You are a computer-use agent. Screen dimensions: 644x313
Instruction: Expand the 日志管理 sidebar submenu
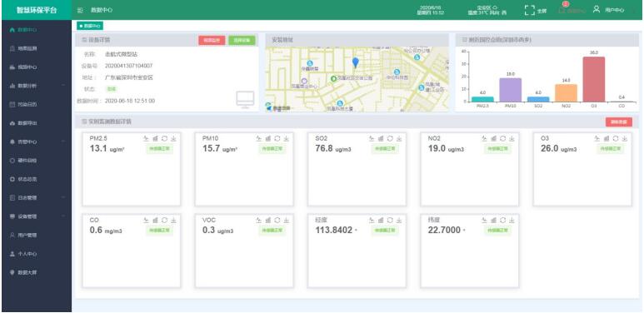[62, 198]
